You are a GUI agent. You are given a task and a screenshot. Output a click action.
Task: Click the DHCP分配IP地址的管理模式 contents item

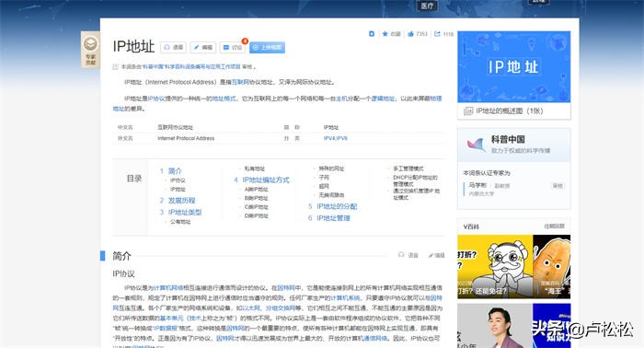point(415,180)
